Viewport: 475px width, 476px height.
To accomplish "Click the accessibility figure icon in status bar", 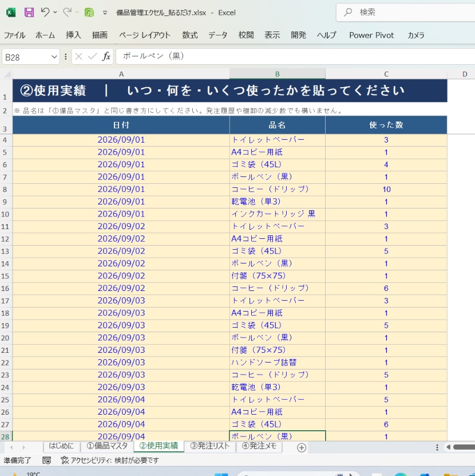I will click(x=65, y=460).
